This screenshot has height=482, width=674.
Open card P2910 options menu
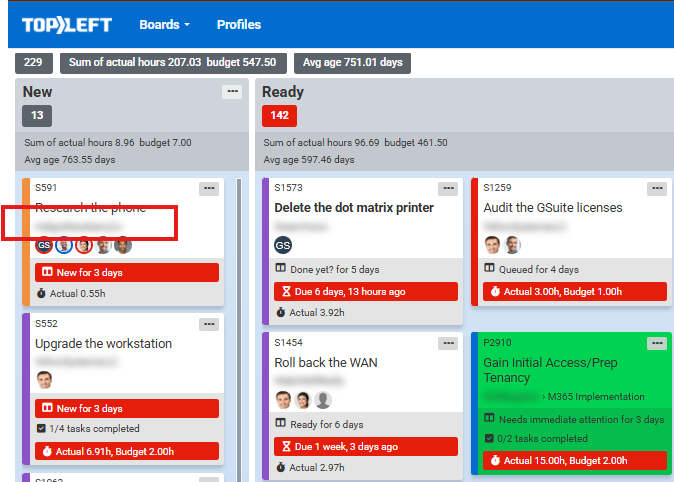click(656, 343)
